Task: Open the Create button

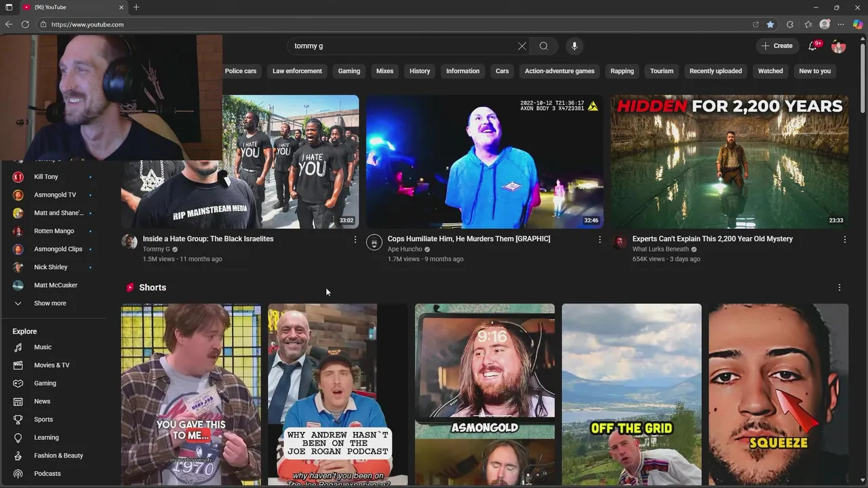Action: [777, 46]
